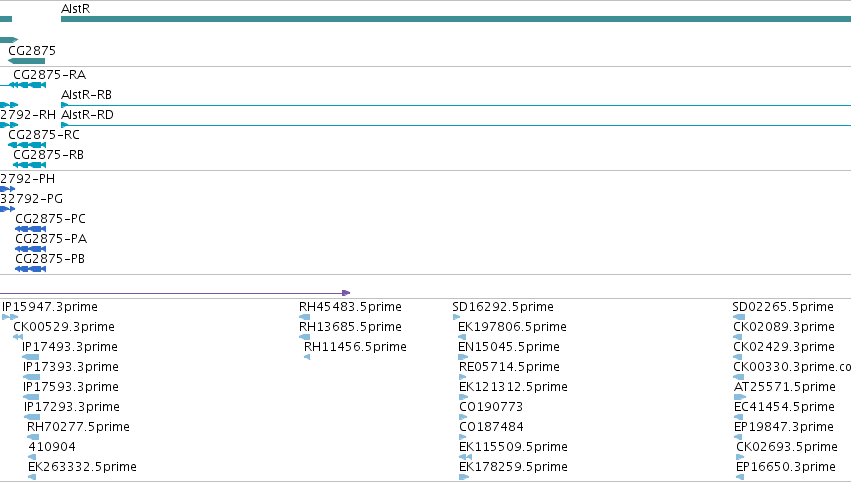
Task: Click the EN15045.5prime EST glyph
Action: click(463, 357)
